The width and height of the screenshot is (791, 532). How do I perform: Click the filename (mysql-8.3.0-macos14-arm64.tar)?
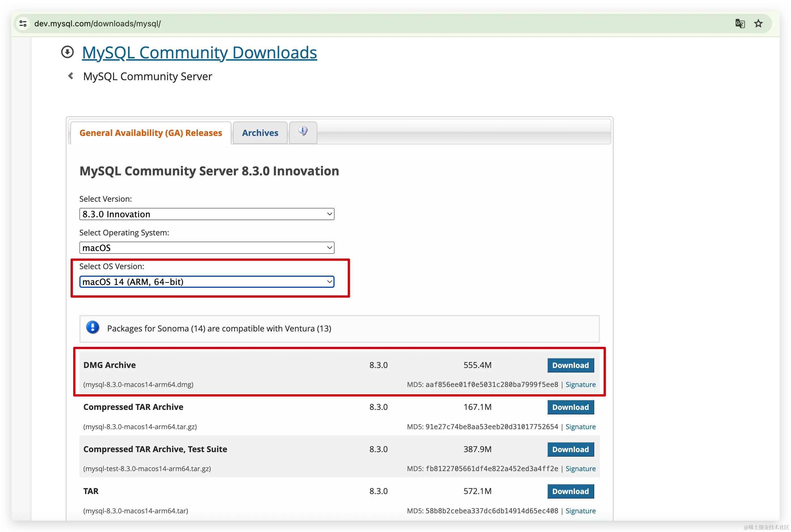coord(136,511)
